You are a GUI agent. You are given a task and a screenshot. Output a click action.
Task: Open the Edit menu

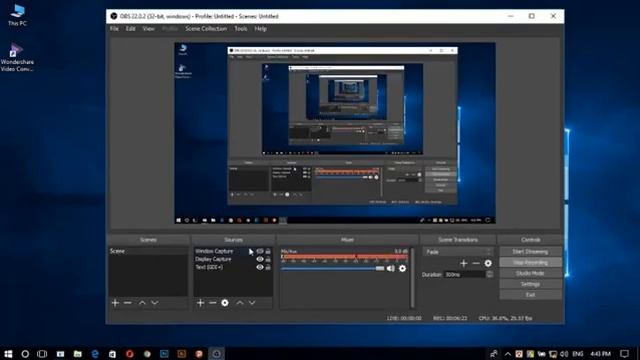pyautogui.click(x=131, y=29)
